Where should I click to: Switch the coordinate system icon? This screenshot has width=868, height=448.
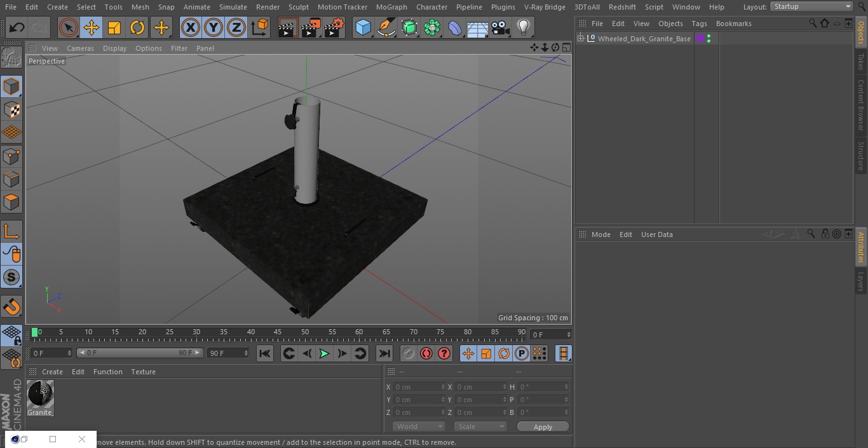[260, 28]
